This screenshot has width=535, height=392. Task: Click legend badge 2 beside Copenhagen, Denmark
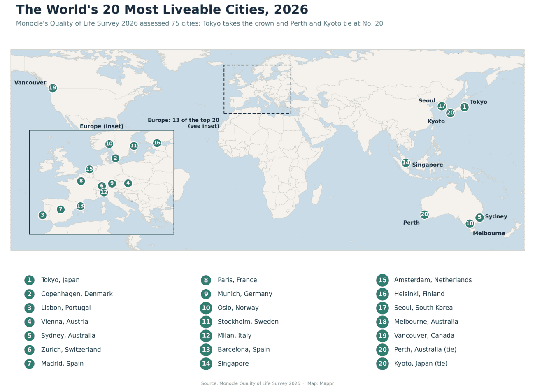pos(29,294)
